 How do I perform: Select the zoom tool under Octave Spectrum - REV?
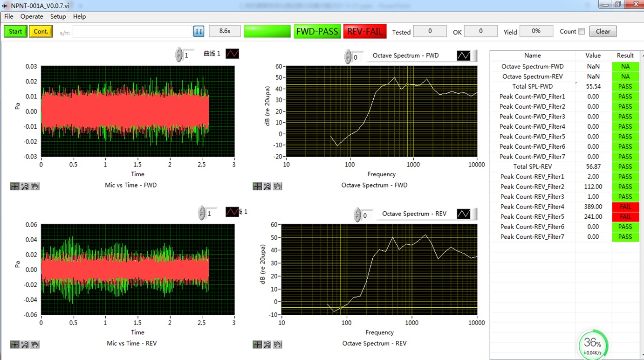point(267,344)
